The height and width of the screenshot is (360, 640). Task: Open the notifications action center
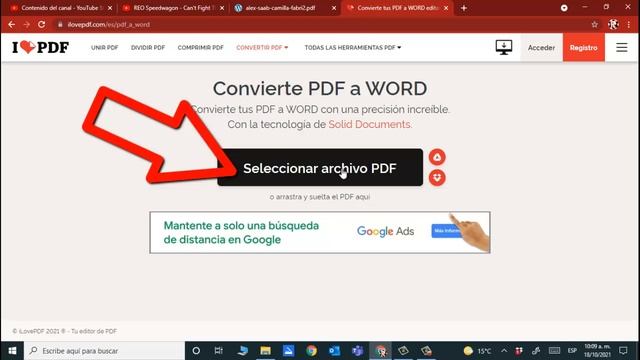click(x=623, y=351)
